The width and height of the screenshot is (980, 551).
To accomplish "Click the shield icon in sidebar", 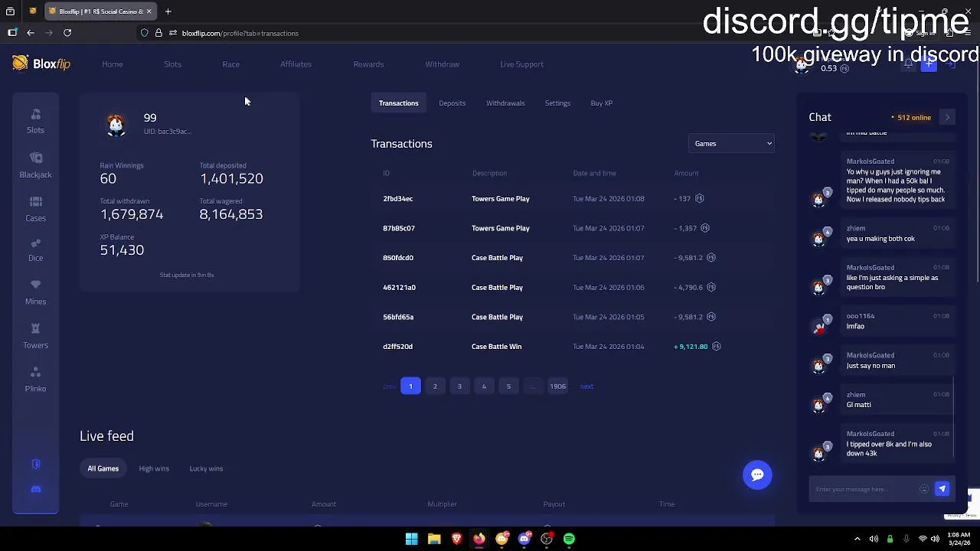I will 35,465.
